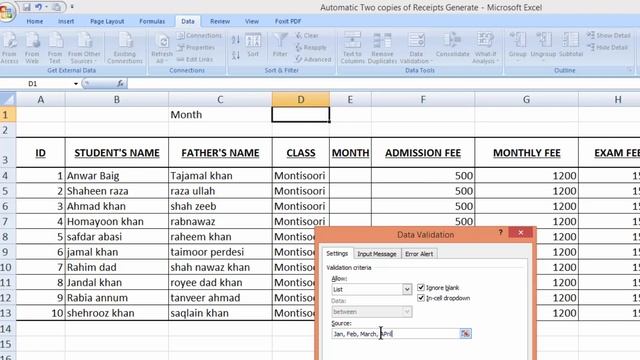Clear the current filter
Image resolution: width=640 pixels, height=360 pixels.
point(307,36)
